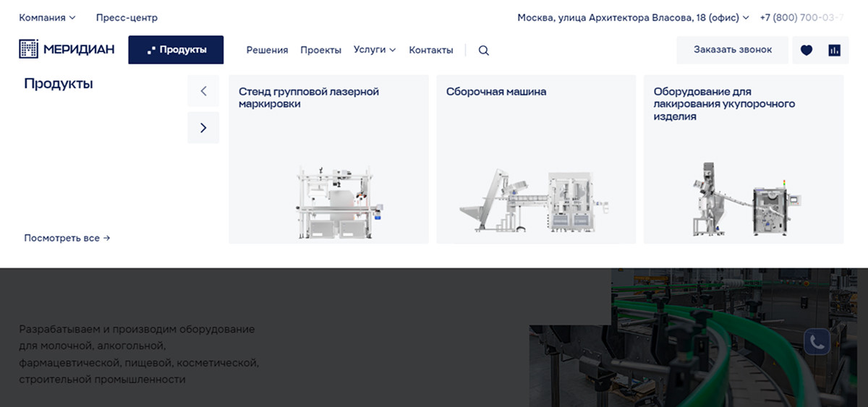Go to previous products with left arrow
Image resolution: width=868 pixels, height=407 pixels.
[203, 91]
